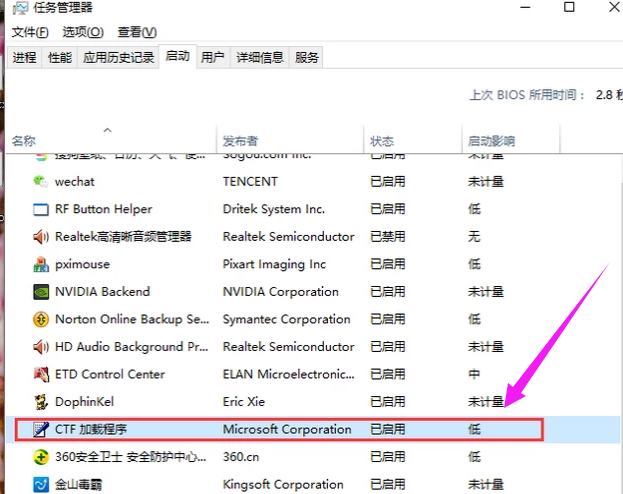Click the Realtek高清晰音频管理器 speaker icon
Viewport: 623px width, 494px height.
[40, 237]
